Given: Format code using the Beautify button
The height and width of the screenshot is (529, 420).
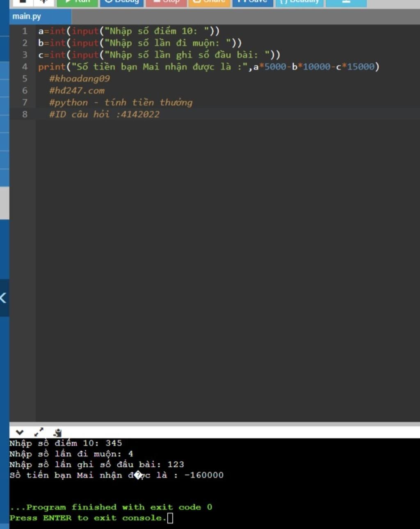Looking at the screenshot, I should (x=299, y=3).
